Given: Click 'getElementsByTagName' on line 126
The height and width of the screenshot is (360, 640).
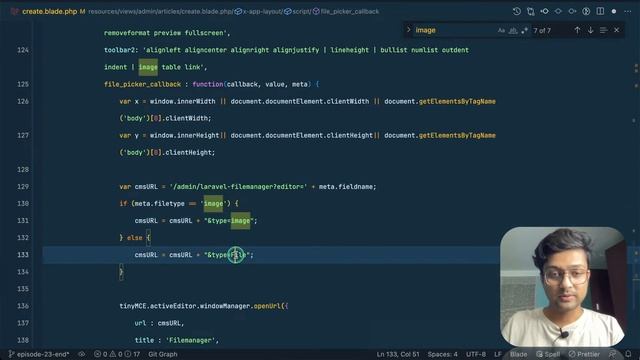Looking at the screenshot, I should click(x=457, y=101).
